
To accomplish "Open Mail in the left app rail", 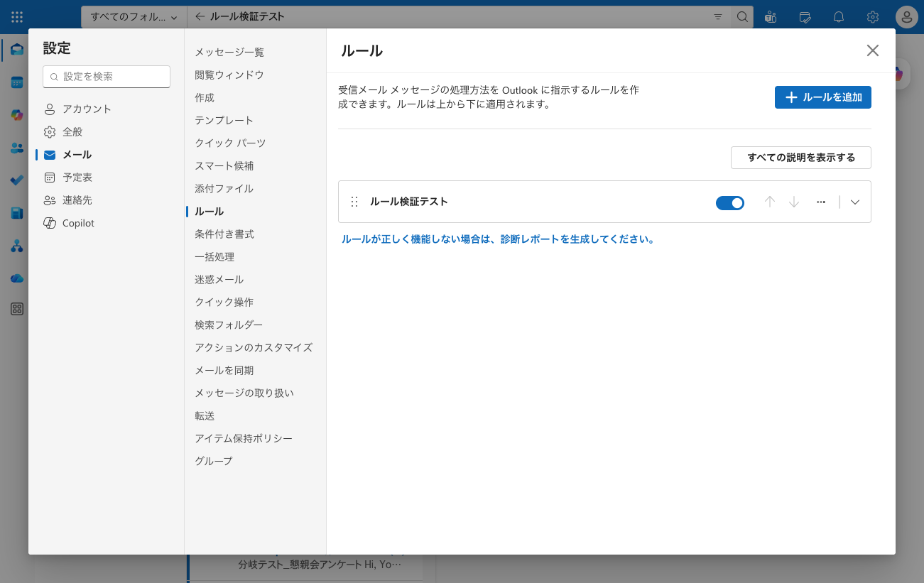I will (x=17, y=50).
